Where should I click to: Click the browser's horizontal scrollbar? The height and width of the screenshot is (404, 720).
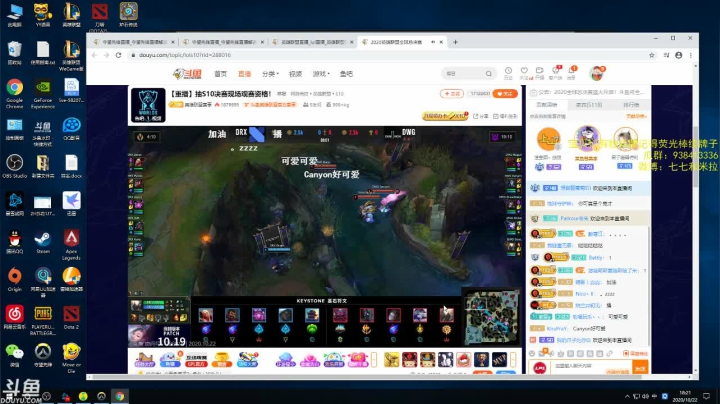(x=365, y=377)
